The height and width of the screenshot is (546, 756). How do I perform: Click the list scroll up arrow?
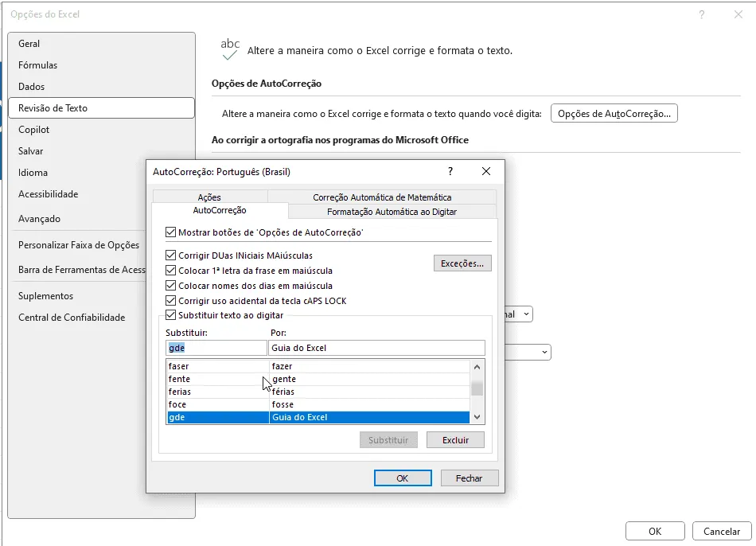[477, 367]
